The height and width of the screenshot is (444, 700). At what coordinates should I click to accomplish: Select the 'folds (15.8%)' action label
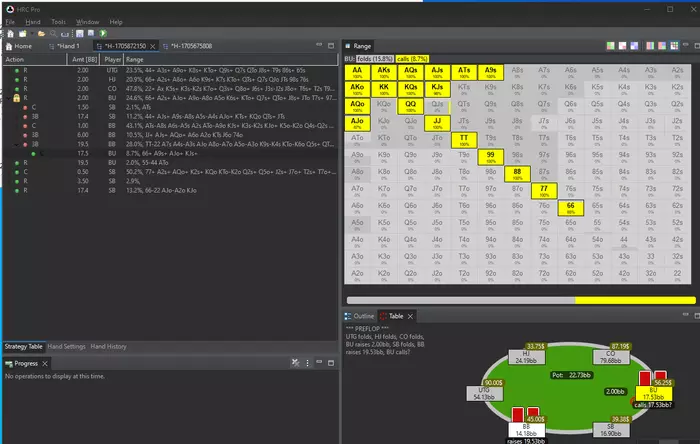coord(375,59)
